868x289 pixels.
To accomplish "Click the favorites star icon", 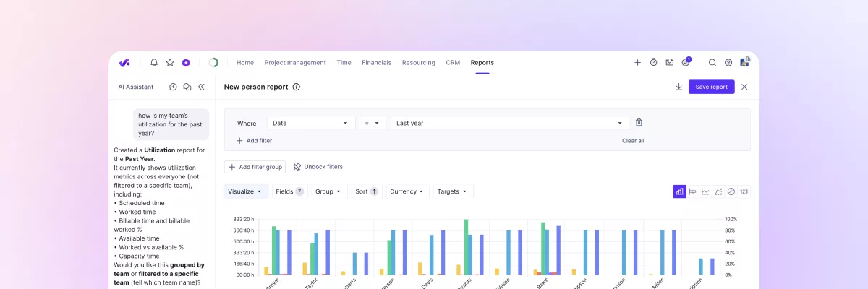I will 170,63.
